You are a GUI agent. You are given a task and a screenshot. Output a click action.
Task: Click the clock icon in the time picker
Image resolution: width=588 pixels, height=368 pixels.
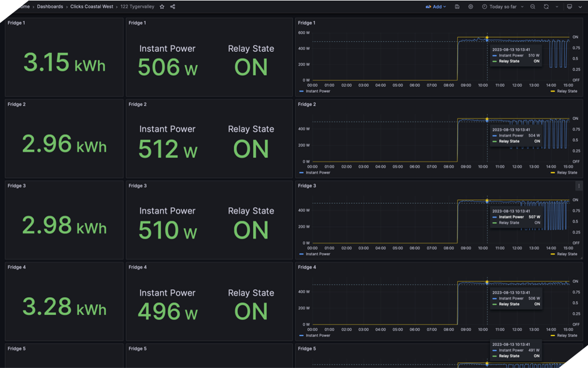(x=485, y=6)
